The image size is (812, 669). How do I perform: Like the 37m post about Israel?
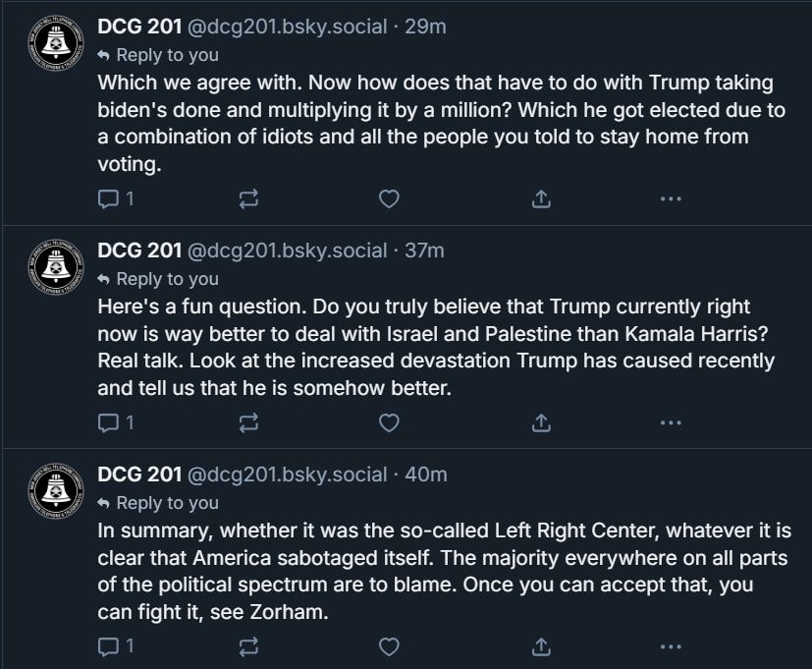389,422
